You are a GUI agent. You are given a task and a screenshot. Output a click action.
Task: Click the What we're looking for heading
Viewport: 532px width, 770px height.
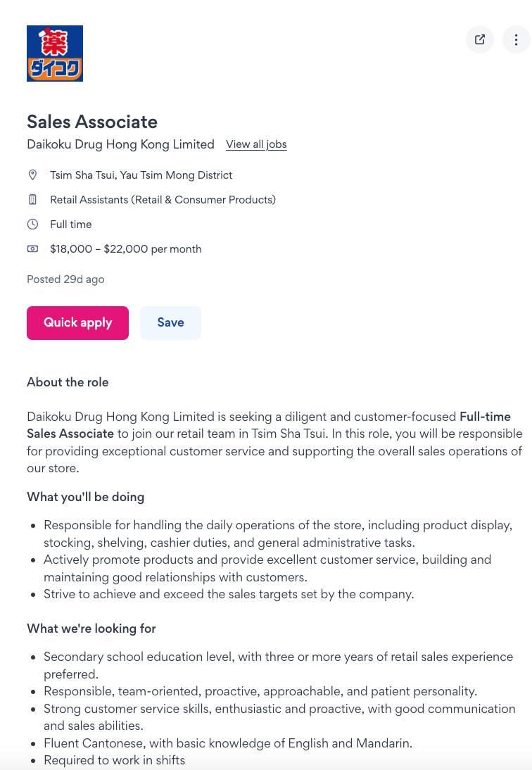point(91,629)
